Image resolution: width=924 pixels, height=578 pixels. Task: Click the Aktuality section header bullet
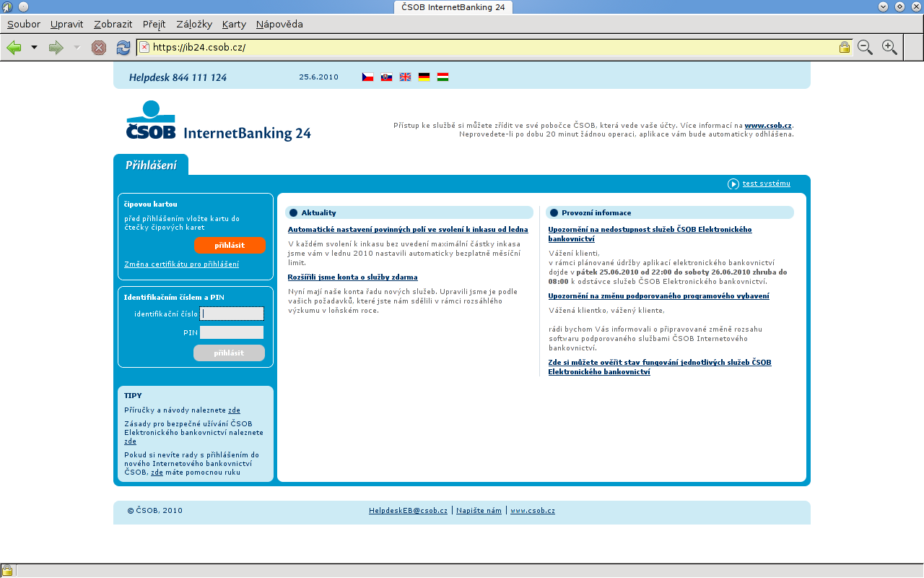(x=293, y=213)
